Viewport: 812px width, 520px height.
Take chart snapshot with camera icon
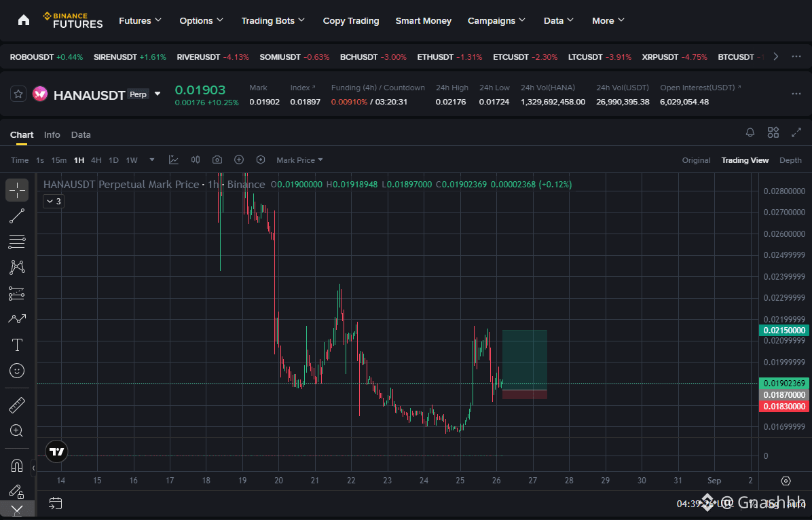point(217,160)
